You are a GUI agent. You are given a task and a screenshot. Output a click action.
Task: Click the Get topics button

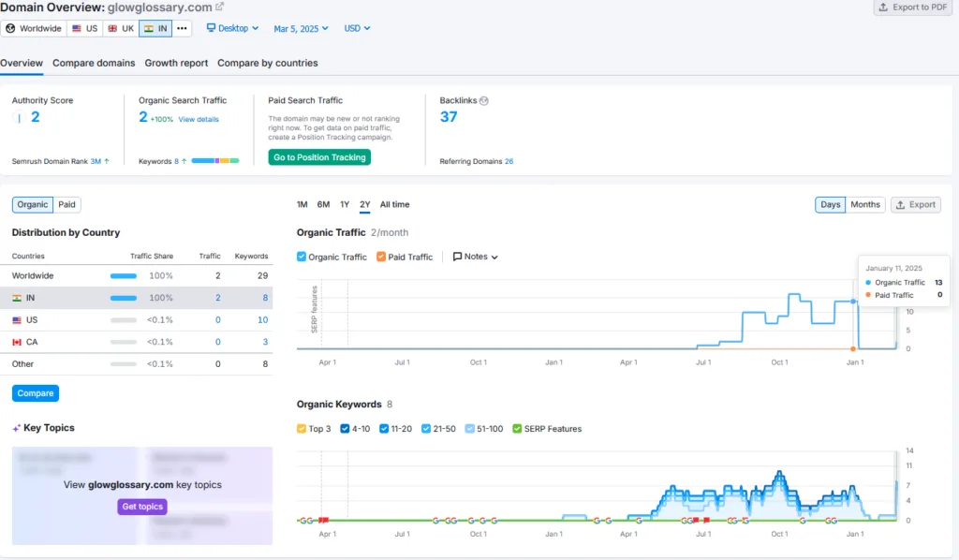[142, 507]
